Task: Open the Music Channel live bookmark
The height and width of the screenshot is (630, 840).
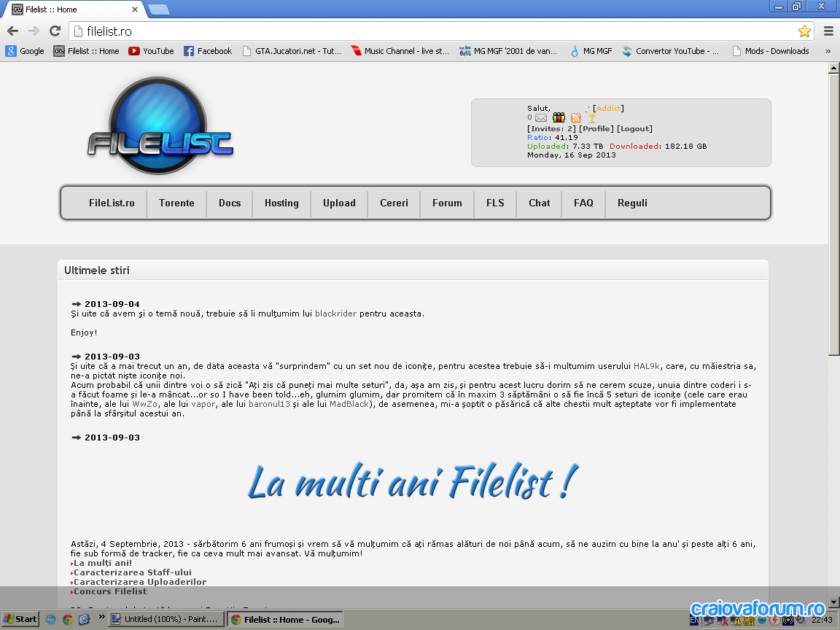Action: coord(400,51)
